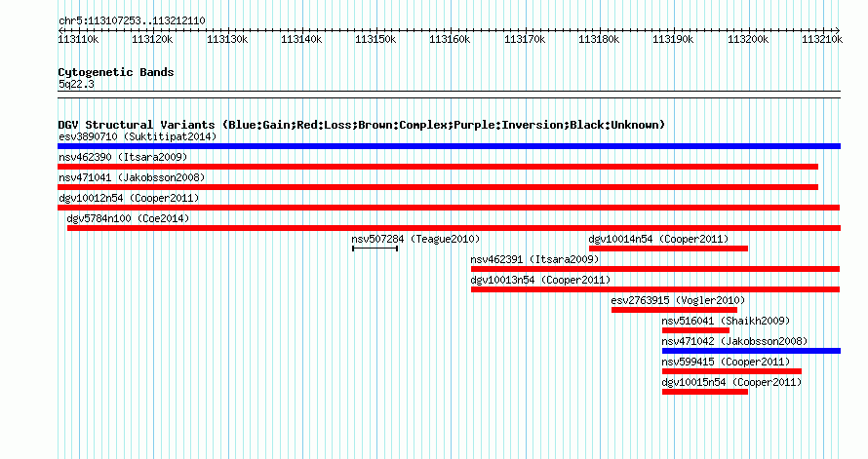Click the 113180k ruler mark
The image size is (868, 459).
coord(599,39)
